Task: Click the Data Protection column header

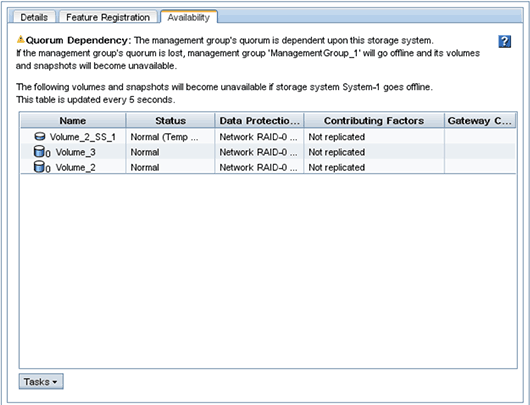Action: click(259, 121)
